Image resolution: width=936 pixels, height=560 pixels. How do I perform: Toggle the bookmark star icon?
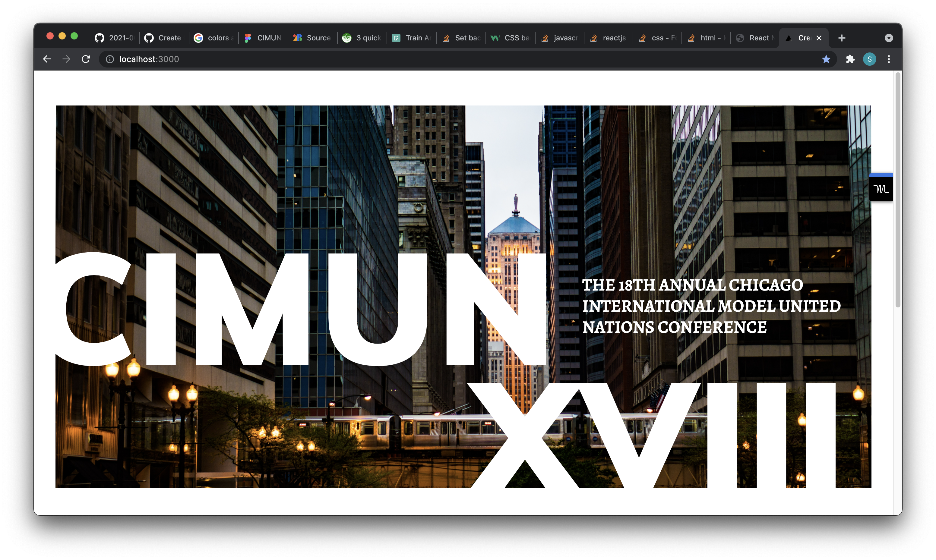826,59
